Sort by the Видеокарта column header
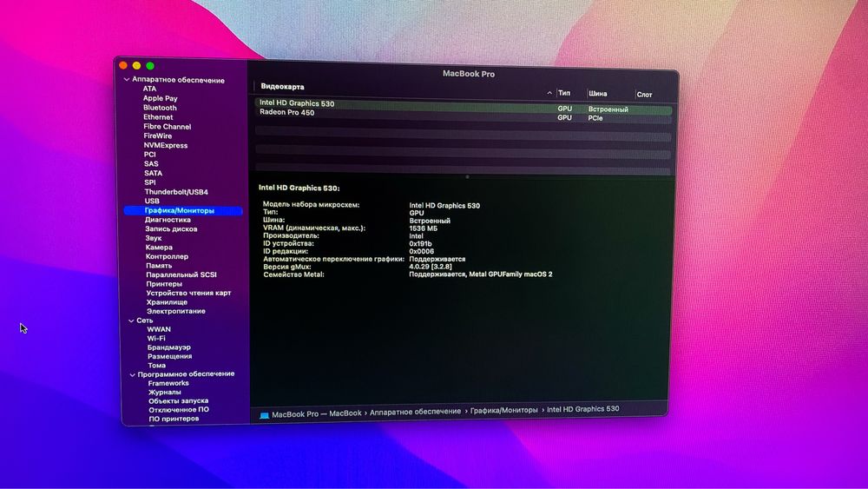Screen dimensions: 868x489 click(x=282, y=86)
